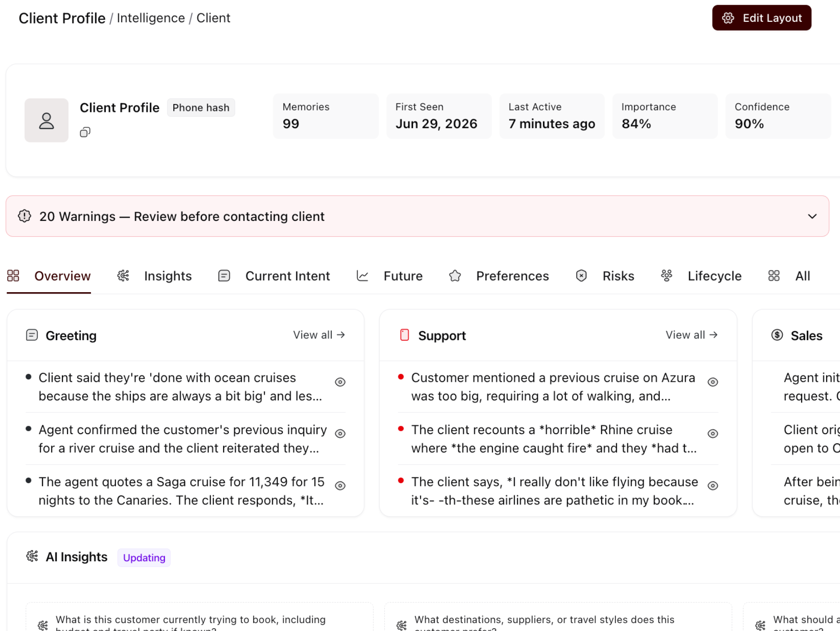Click the Greeting card message icon

pyautogui.click(x=32, y=335)
